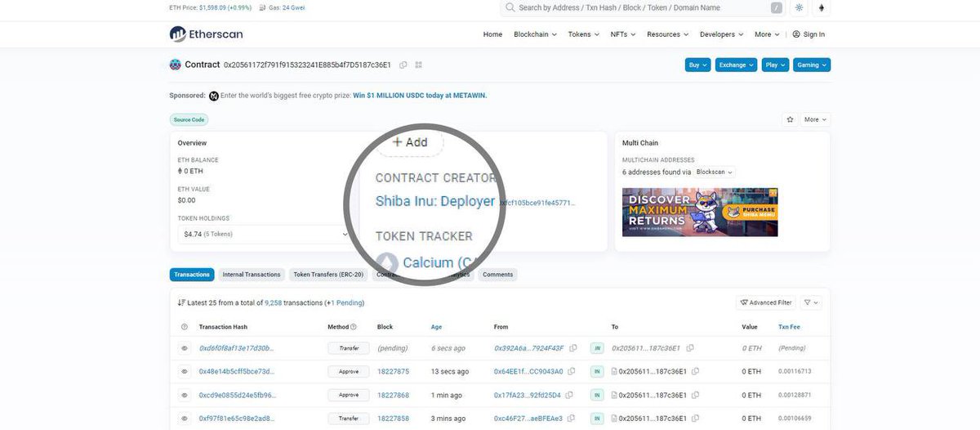The width and height of the screenshot is (980, 430).
Task: Copy From address 0x64EE1f...CC9043A0
Action: (x=573, y=371)
